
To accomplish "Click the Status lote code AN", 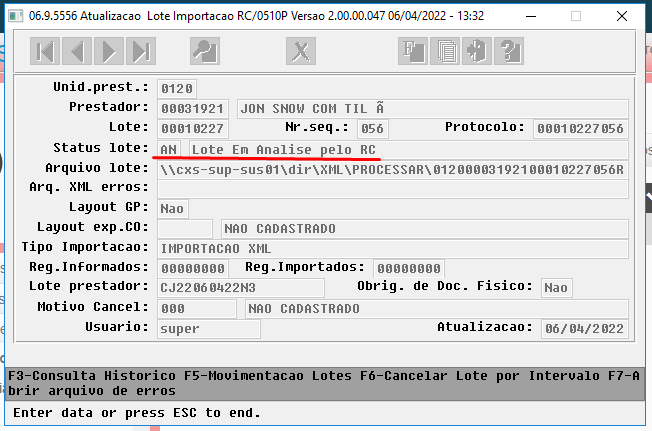I will coord(169,149).
